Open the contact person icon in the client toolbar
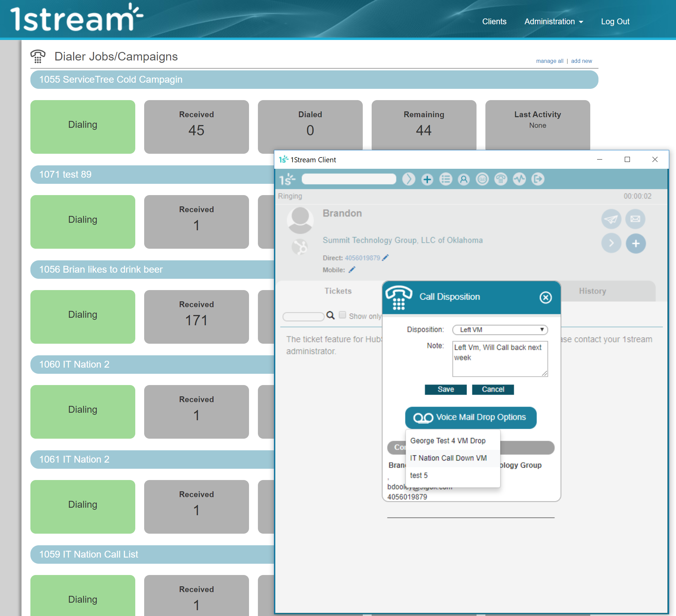The image size is (676, 616). tap(464, 179)
